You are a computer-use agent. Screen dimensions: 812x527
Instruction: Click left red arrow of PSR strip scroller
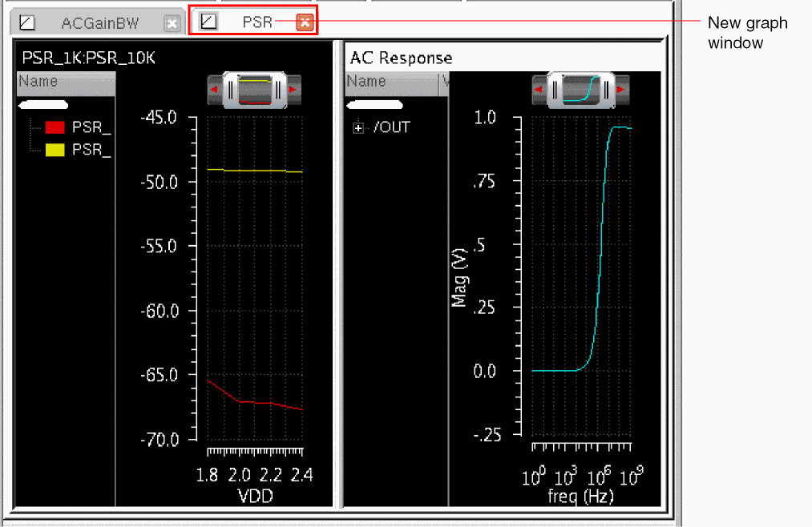214,90
